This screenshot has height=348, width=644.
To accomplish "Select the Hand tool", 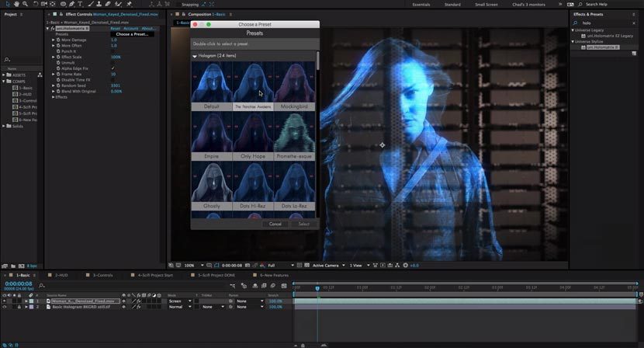I will 16,4.
